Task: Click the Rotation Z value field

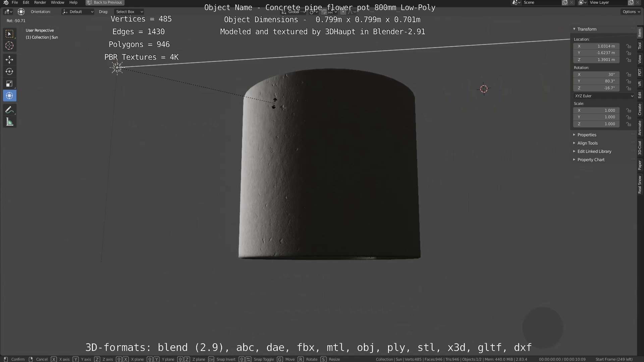Action: click(x=596, y=88)
